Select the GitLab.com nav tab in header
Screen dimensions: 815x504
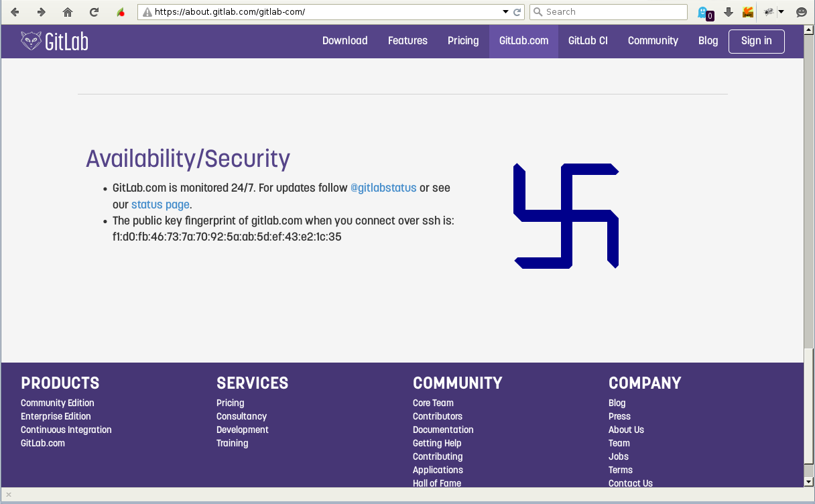(x=523, y=41)
